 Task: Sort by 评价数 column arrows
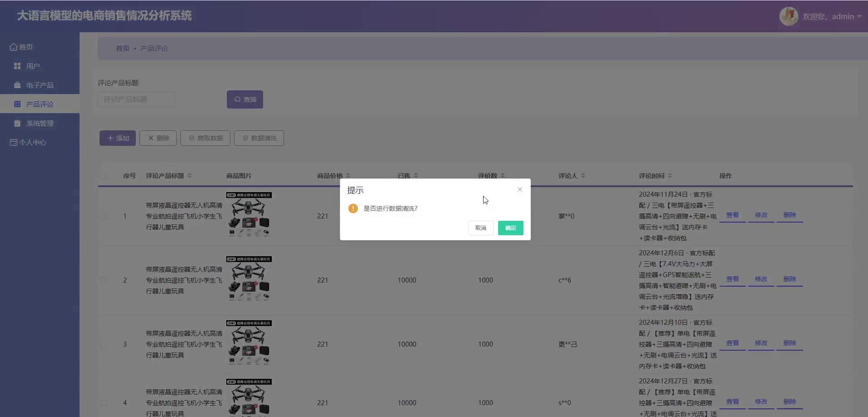tap(503, 176)
